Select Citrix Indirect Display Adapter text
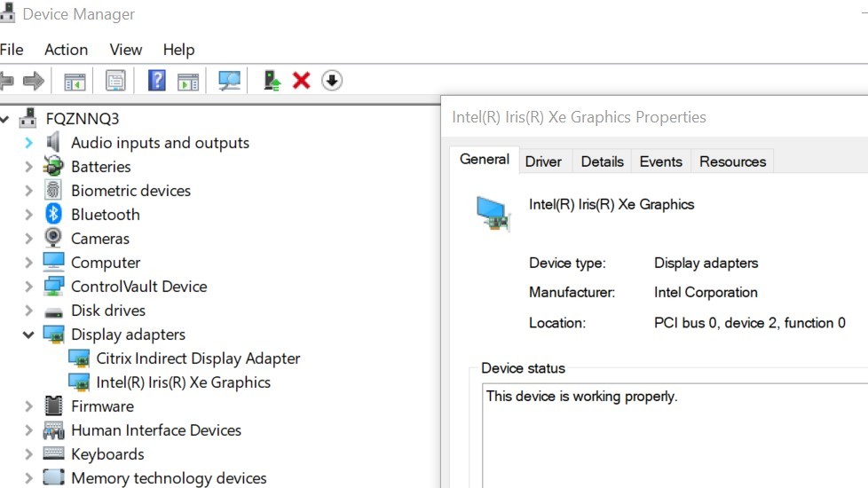The image size is (868, 488). pos(198,358)
